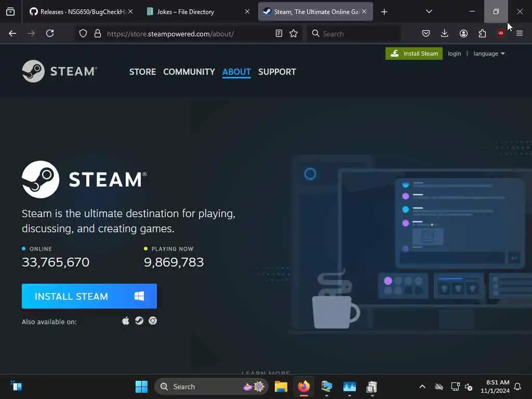
Task: Click the taskbar Search box
Action: [211, 387]
